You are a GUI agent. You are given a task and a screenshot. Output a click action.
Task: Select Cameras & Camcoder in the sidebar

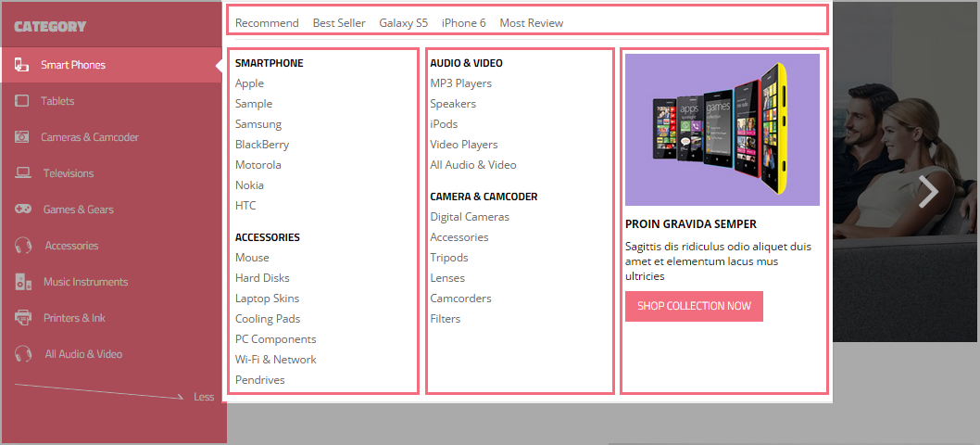pyautogui.click(x=90, y=137)
